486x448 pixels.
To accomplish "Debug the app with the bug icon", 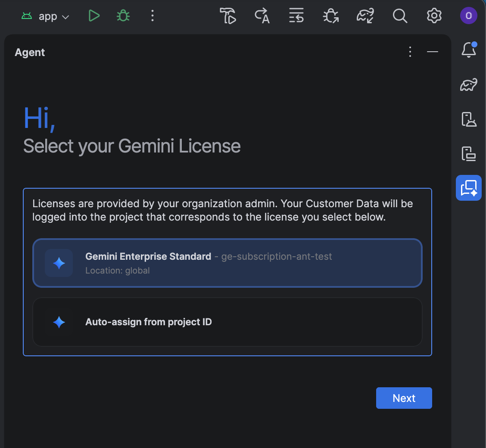I will tap(123, 16).
